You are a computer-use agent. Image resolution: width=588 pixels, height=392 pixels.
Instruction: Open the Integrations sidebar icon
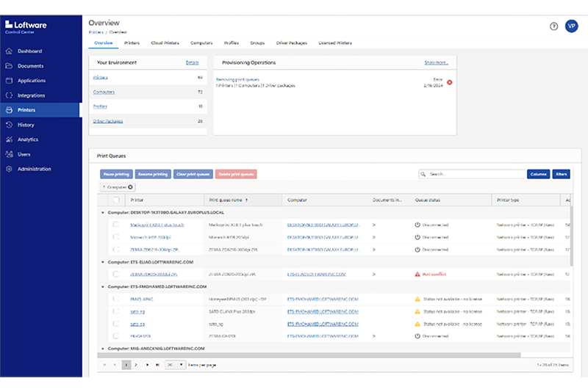tap(10, 95)
